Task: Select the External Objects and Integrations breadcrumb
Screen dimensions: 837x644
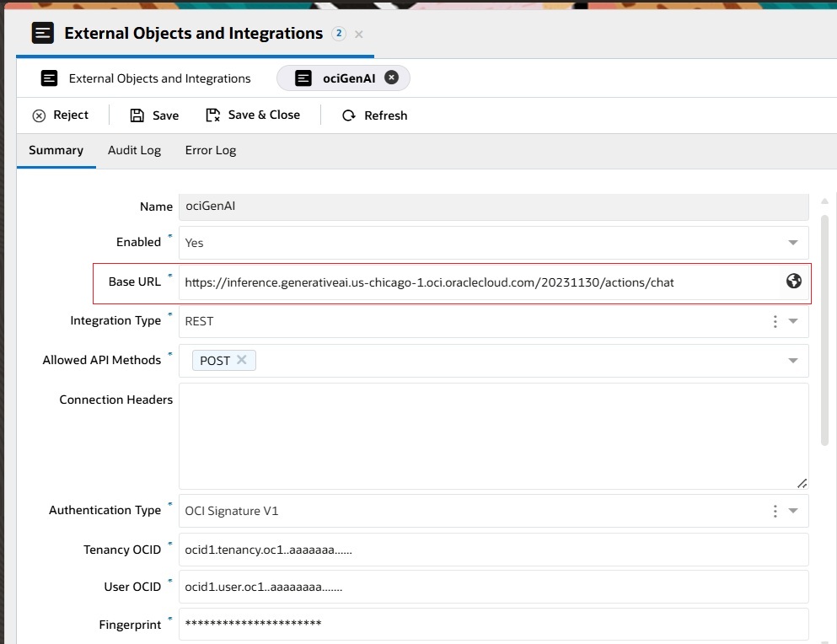Action: [x=158, y=78]
